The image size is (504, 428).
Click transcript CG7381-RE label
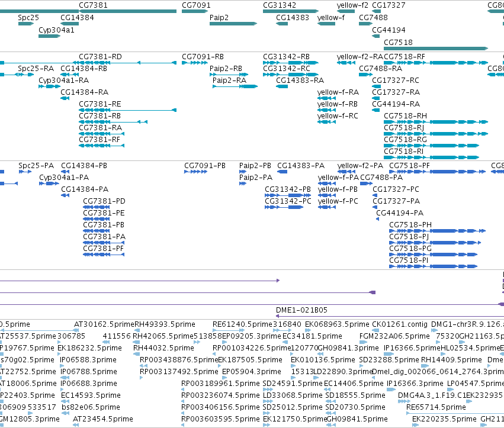click(x=100, y=104)
